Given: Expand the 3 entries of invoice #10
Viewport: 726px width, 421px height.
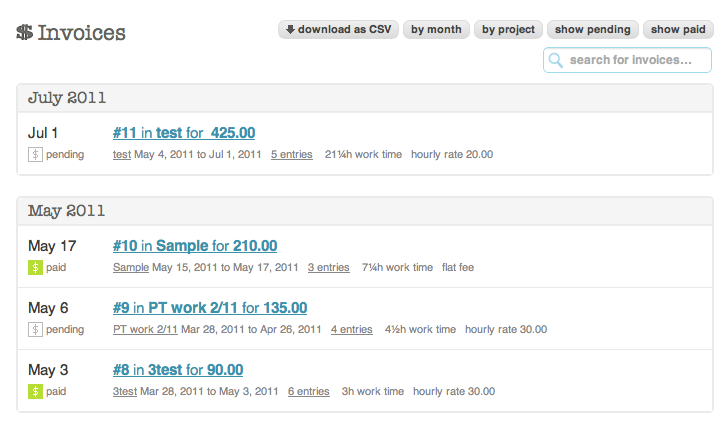Looking at the screenshot, I should pyautogui.click(x=328, y=268).
